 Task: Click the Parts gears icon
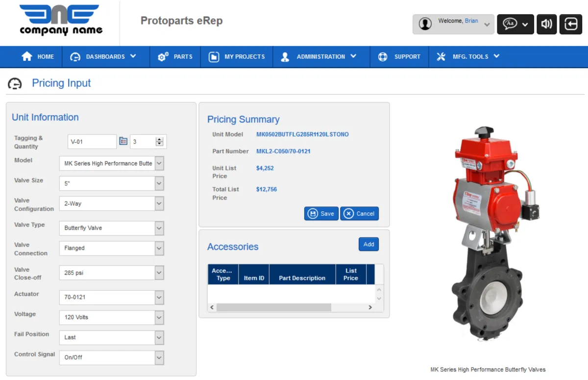(163, 56)
